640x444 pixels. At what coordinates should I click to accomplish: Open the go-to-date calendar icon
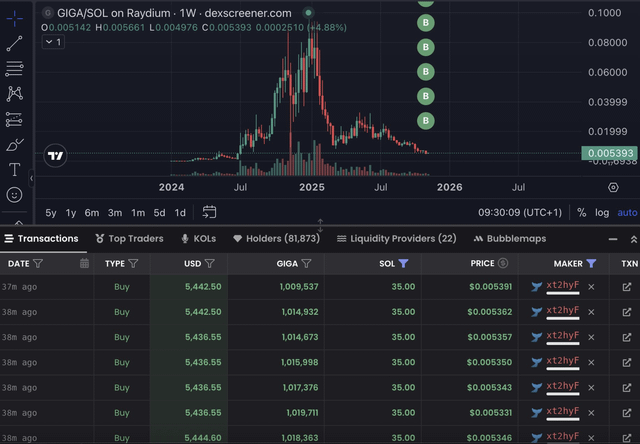coord(210,212)
